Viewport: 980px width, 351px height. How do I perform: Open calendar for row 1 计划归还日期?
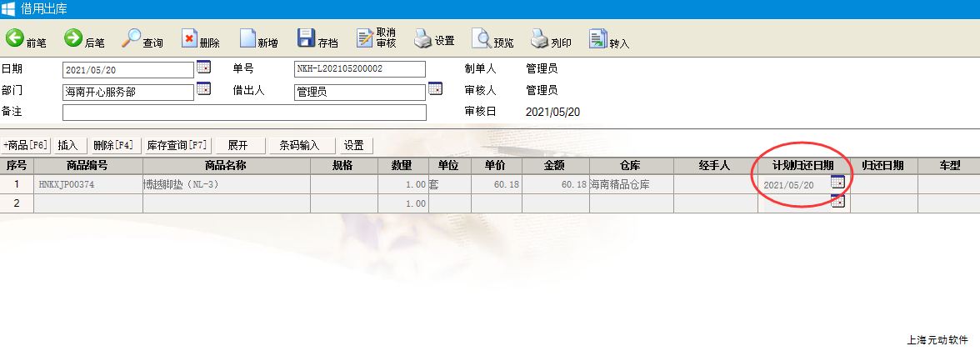point(838,182)
